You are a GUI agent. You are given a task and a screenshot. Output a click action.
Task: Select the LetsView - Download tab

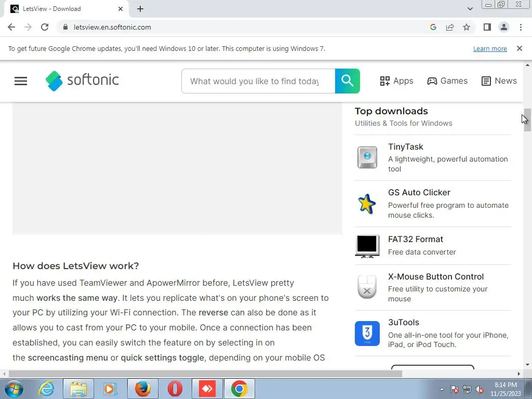click(x=66, y=9)
